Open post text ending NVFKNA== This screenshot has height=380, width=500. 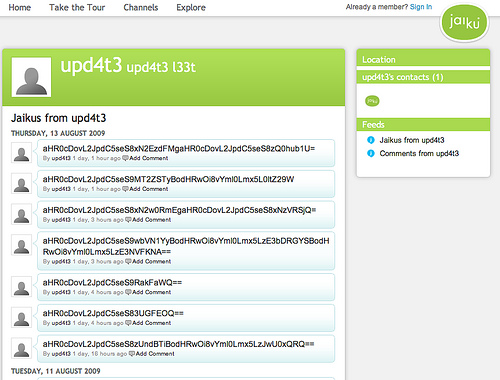tap(186, 246)
